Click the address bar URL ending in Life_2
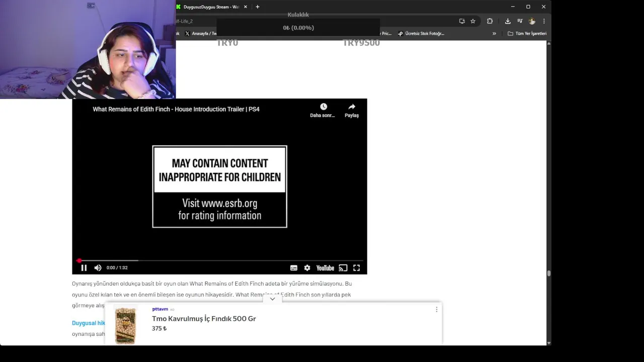The height and width of the screenshot is (362, 644). [x=184, y=21]
